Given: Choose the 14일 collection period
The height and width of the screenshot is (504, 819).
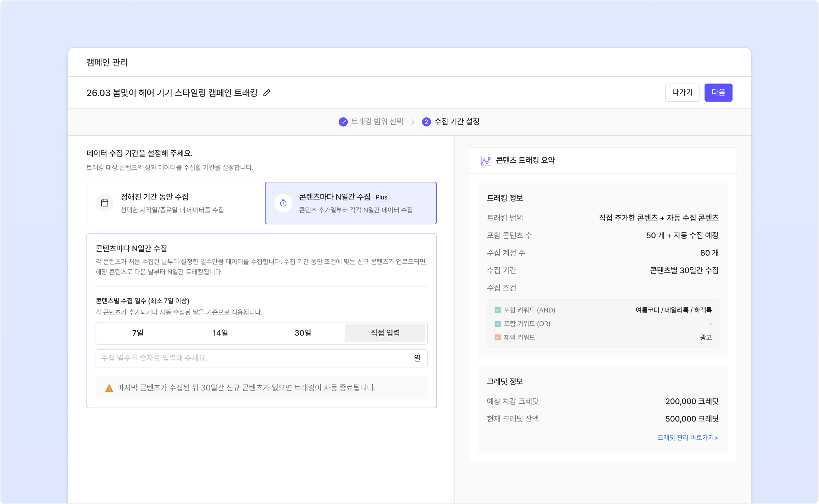Looking at the screenshot, I should tap(220, 333).
